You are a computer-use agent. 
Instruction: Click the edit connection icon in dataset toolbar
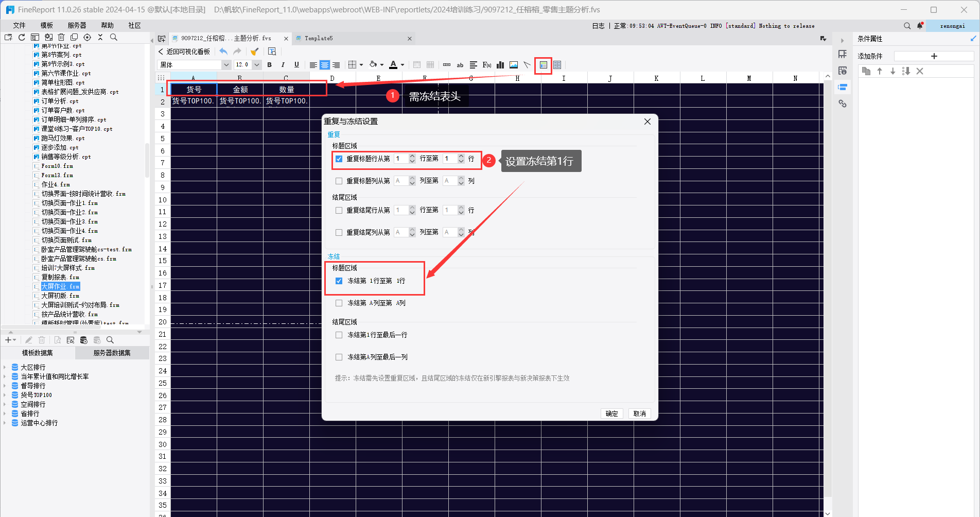pos(71,340)
